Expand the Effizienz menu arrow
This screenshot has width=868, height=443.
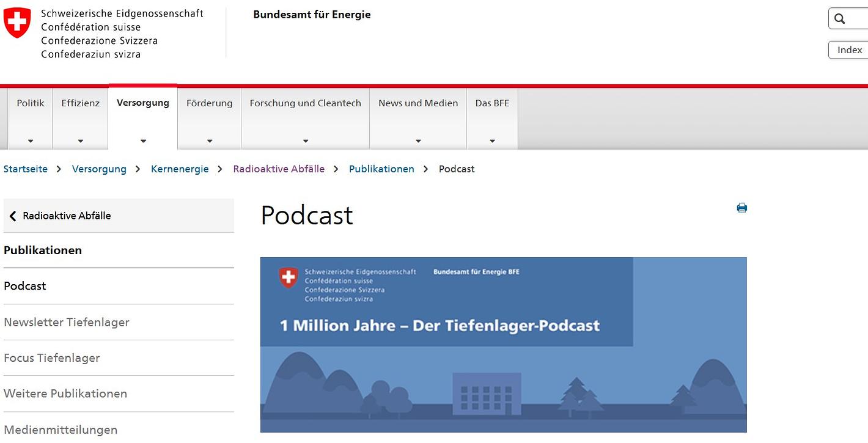click(x=80, y=141)
